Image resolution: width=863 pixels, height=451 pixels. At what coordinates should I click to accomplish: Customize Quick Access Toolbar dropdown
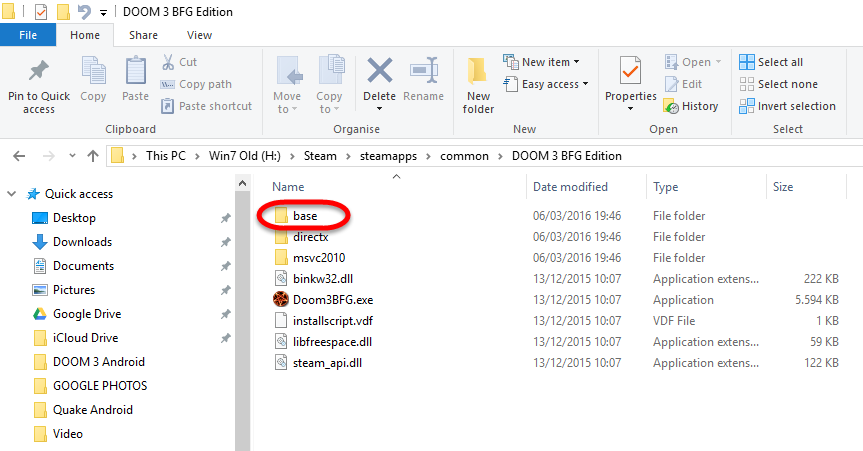pos(103,12)
